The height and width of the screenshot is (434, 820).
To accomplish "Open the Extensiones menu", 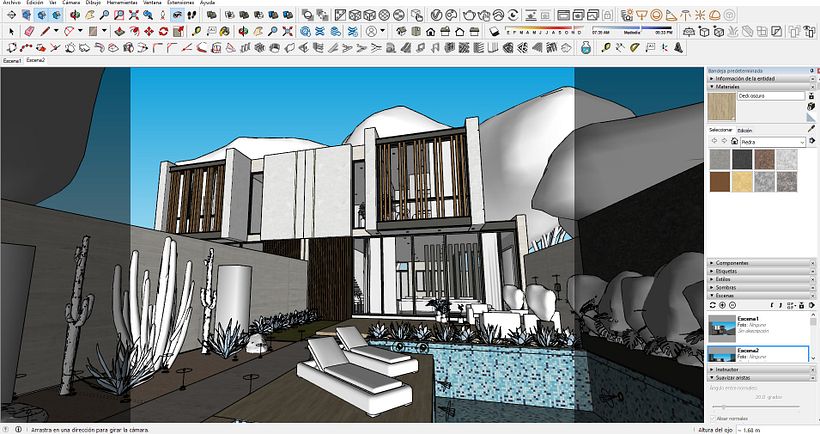I will [181, 3].
